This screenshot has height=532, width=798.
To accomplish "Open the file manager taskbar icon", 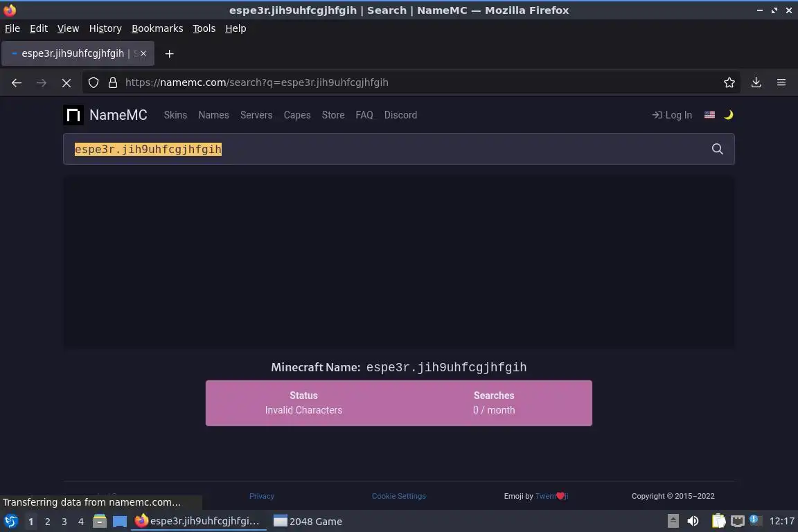I will coord(100,521).
